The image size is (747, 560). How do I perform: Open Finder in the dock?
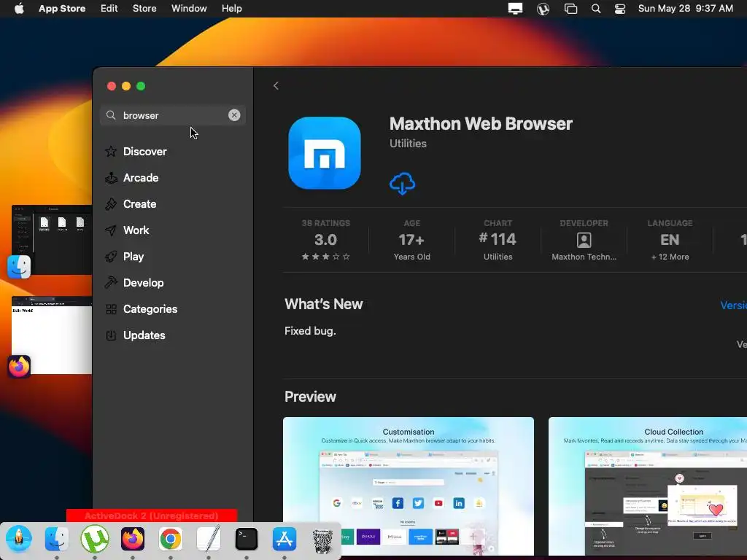click(x=57, y=539)
